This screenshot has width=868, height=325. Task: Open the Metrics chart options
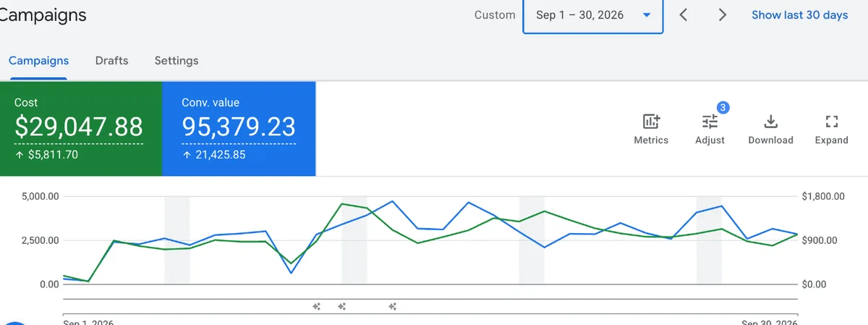[651, 130]
